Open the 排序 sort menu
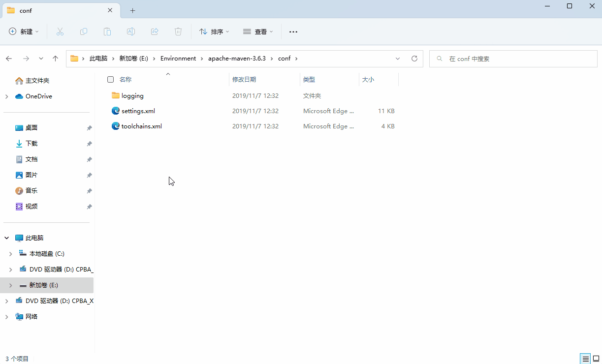The image size is (602, 364). 214,31
